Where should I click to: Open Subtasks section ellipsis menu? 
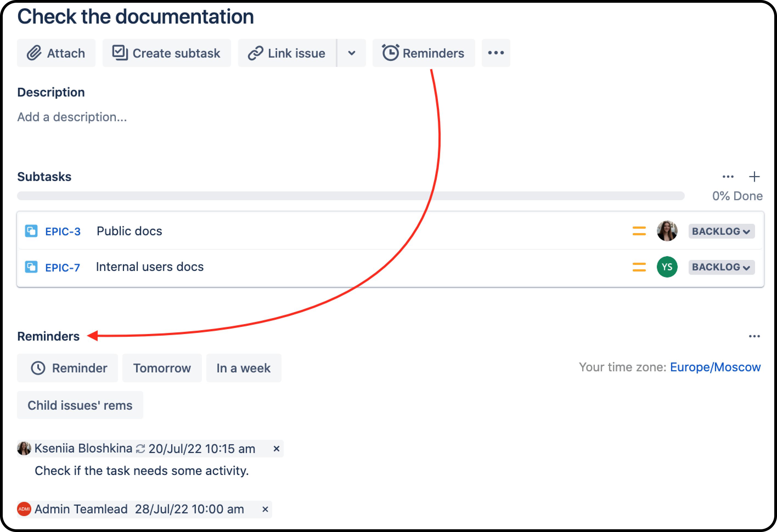pos(728,177)
